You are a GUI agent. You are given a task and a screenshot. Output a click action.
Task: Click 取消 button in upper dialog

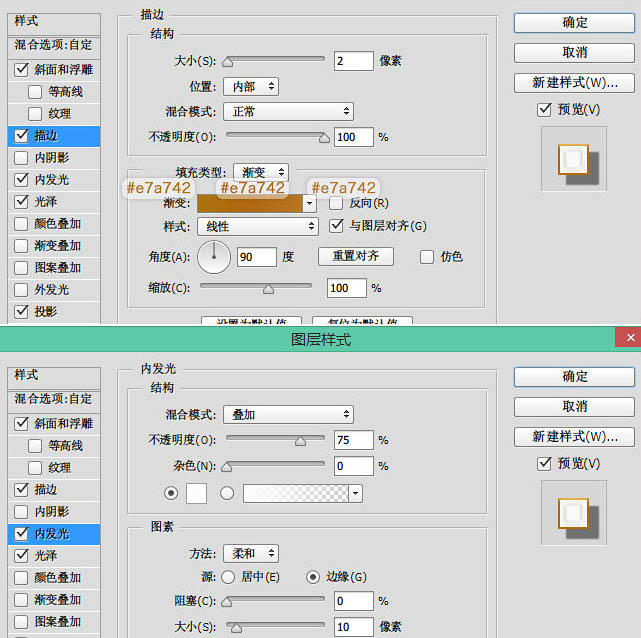[x=574, y=53]
